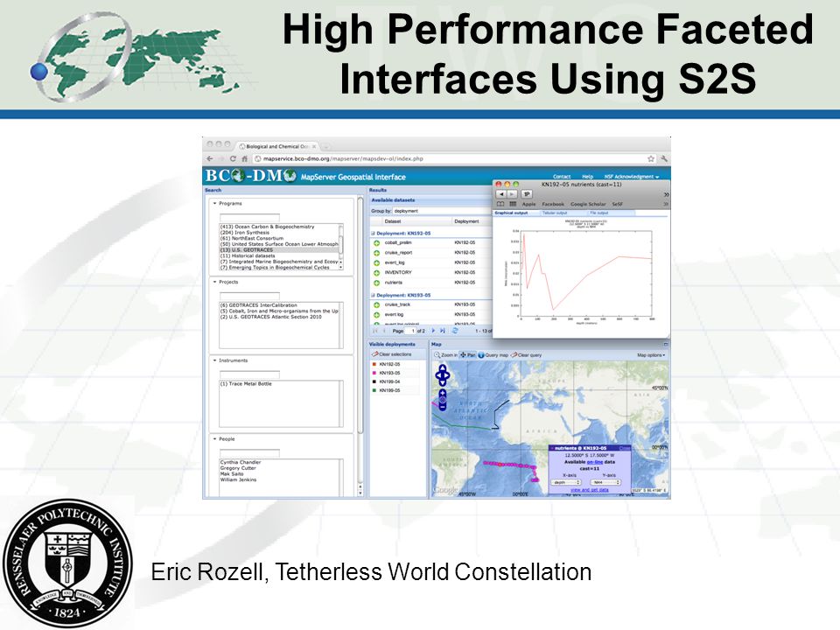Screen dimensions: 840x630
Task: Add the cruise_report dataset with its green plus
Action: click(376, 253)
